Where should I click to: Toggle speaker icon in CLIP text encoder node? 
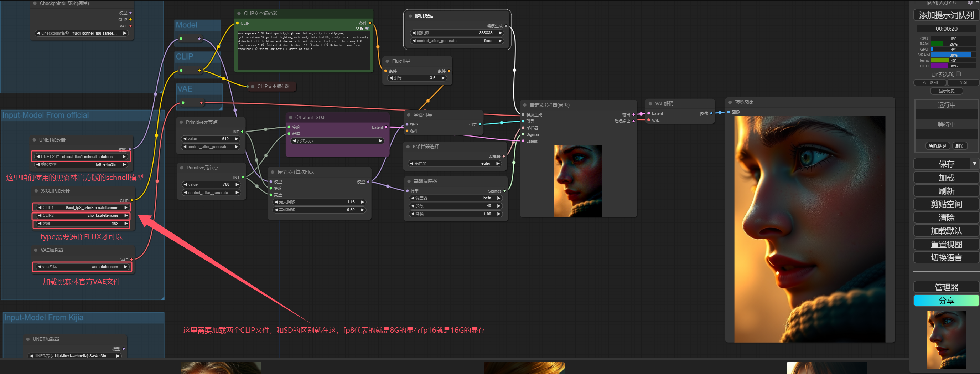367,28
